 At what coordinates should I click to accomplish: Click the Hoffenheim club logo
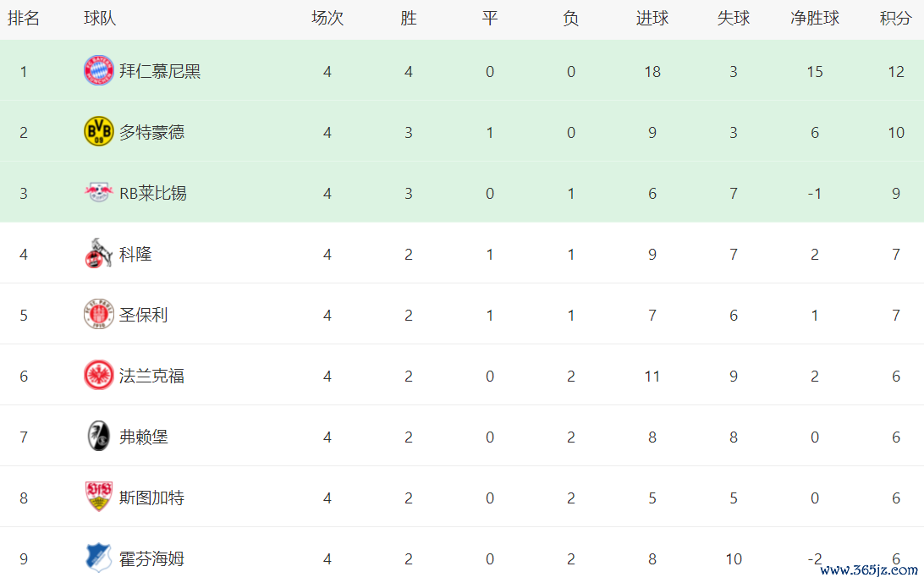pyautogui.click(x=98, y=558)
